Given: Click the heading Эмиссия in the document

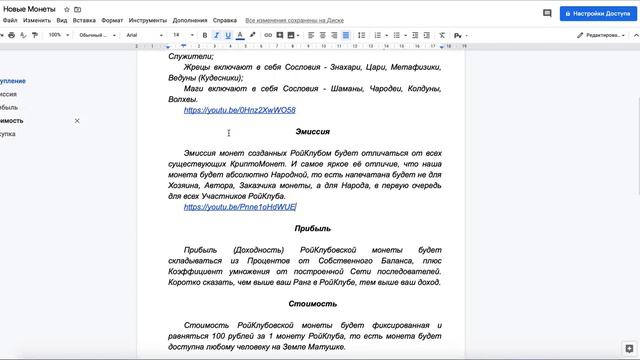Looking at the screenshot, I should pyautogui.click(x=312, y=132).
